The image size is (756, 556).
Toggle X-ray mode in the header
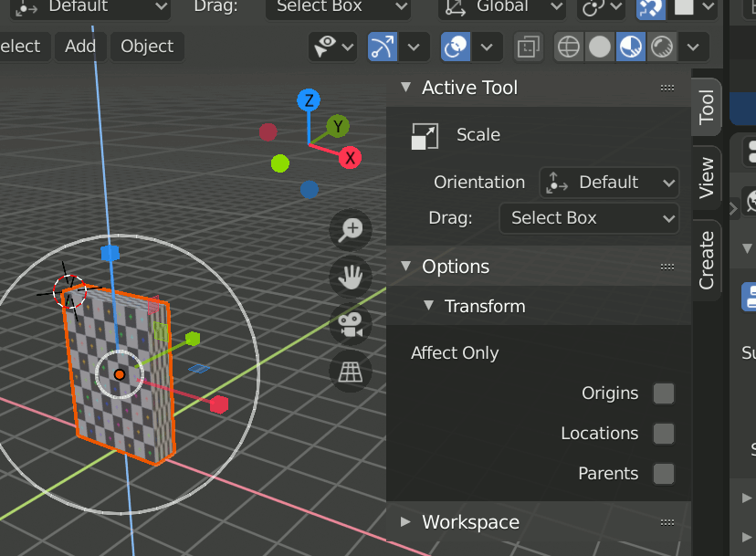pyautogui.click(x=528, y=47)
